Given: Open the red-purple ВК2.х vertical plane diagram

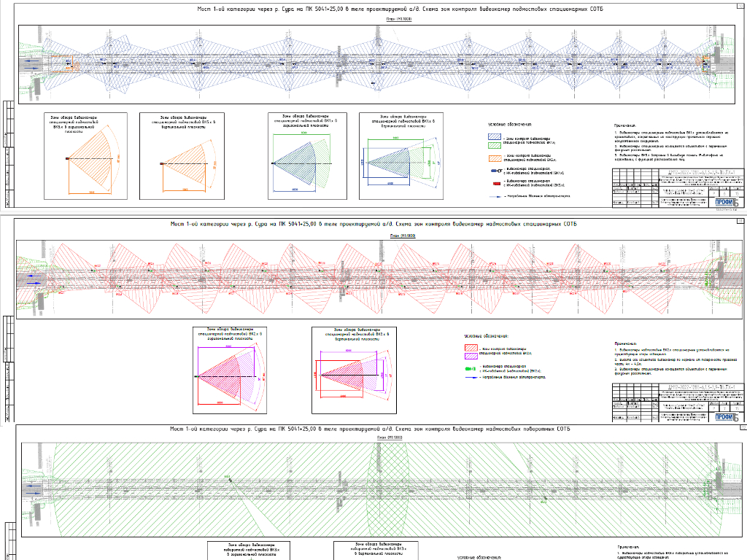Looking at the screenshot, I should [354, 370].
